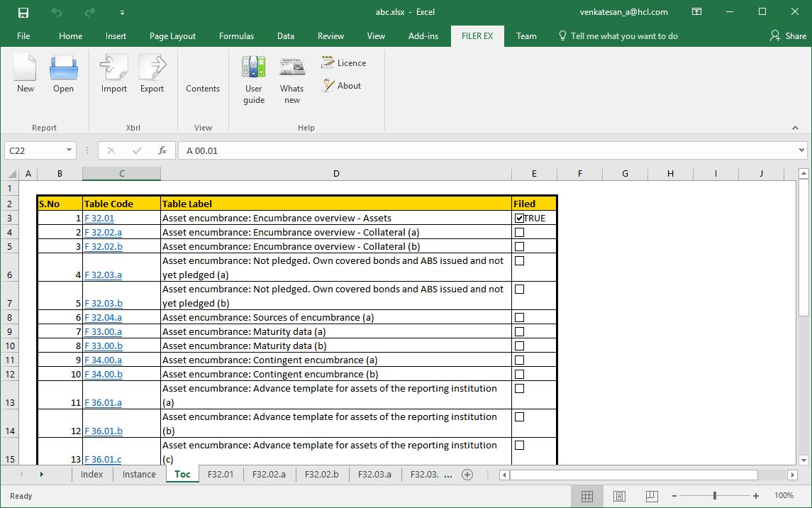Follow the F 36.01.a hyperlink
Image resolution: width=812 pixels, height=508 pixels.
tap(103, 403)
